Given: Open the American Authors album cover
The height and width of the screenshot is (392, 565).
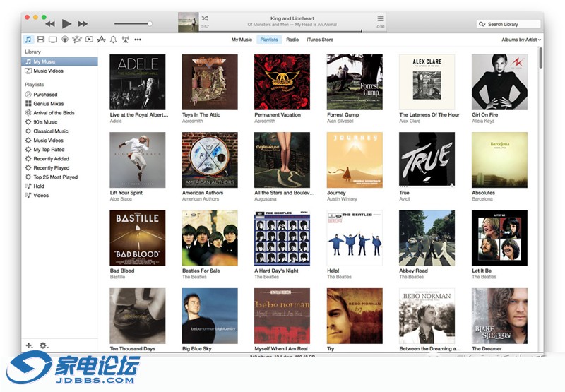Looking at the screenshot, I should [210, 160].
